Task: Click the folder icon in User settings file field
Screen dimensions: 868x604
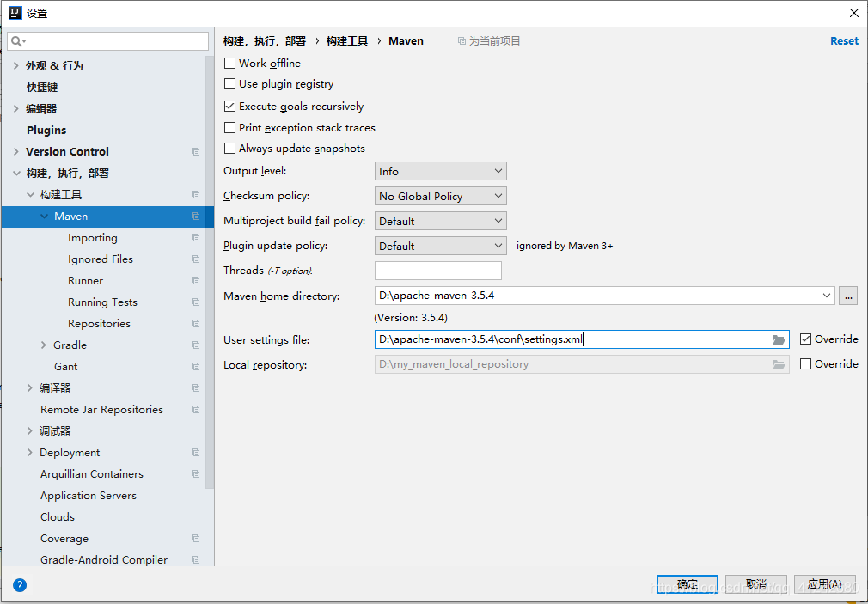Action: point(779,340)
